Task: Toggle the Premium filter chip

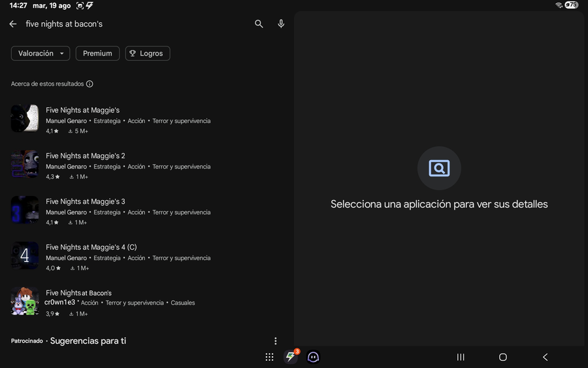Action: [97, 53]
